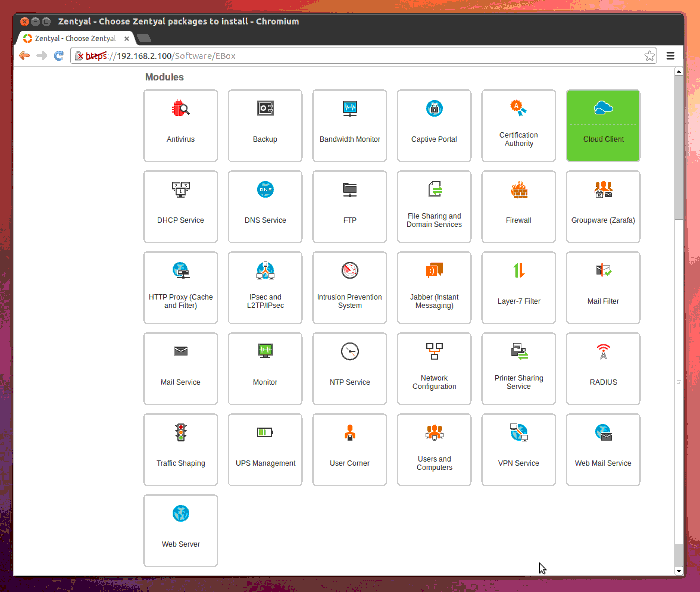The height and width of the screenshot is (592, 700).
Task: Select the Traffic Shaping traffic light icon
Action: click(180, 432)
